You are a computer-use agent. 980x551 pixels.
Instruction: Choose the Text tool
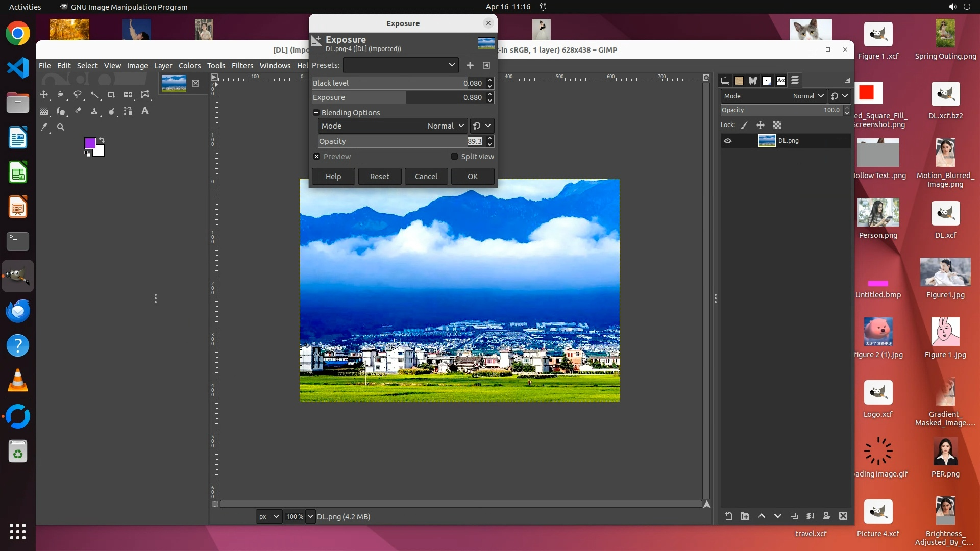click(x=145, y=111)
